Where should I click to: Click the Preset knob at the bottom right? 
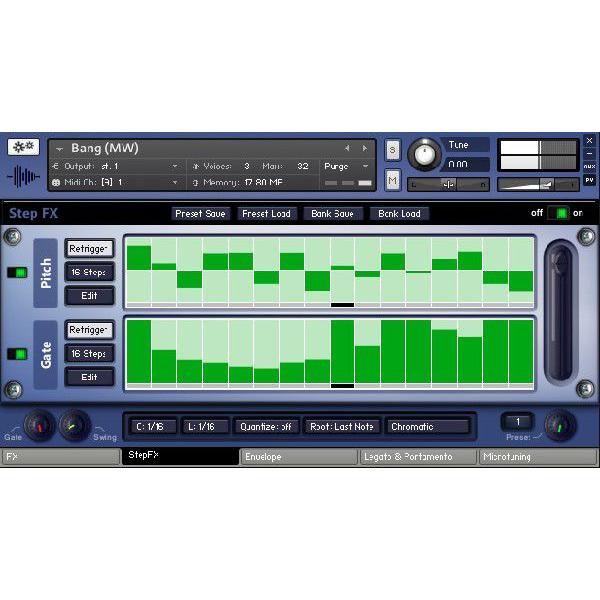pos(560,426)
